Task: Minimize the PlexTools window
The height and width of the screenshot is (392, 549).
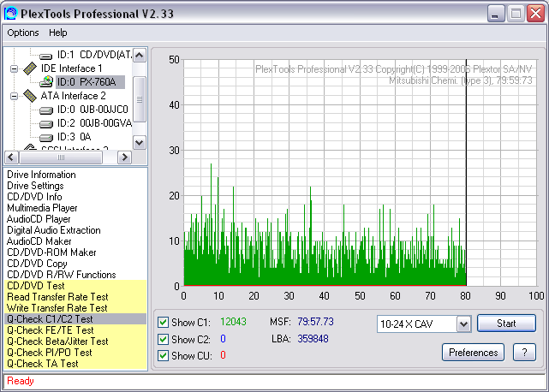Action: [496, 14]
